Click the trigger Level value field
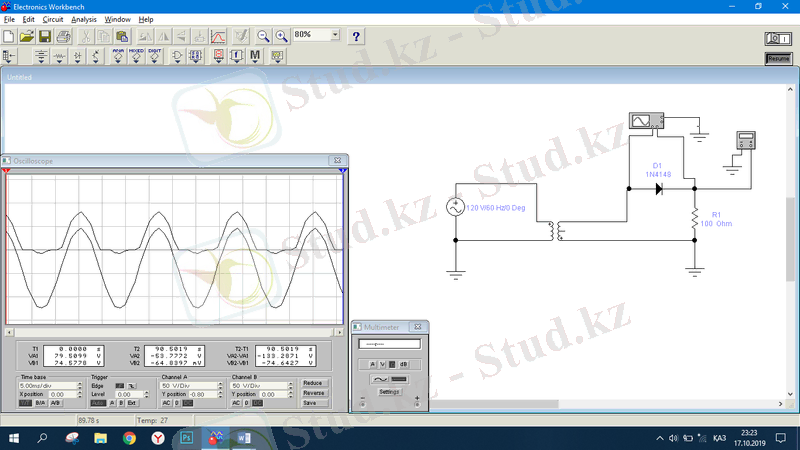The image size is (800, 450). click(x=129, y=394)
